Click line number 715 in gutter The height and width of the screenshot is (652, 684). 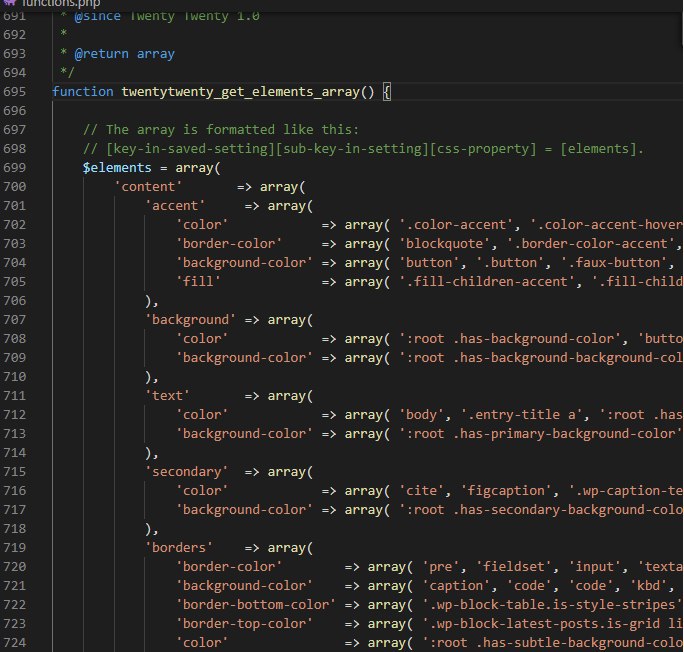pos(14,472)
